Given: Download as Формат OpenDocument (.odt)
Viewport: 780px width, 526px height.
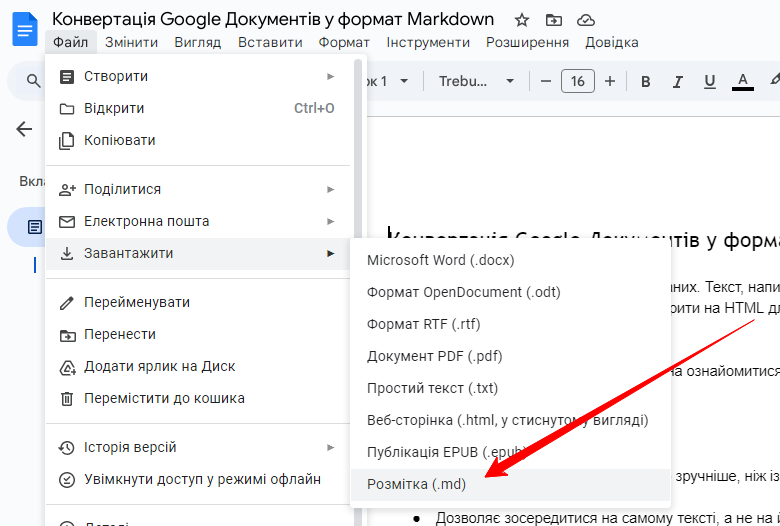Looking at the screenshot, I should pos(510,292).
